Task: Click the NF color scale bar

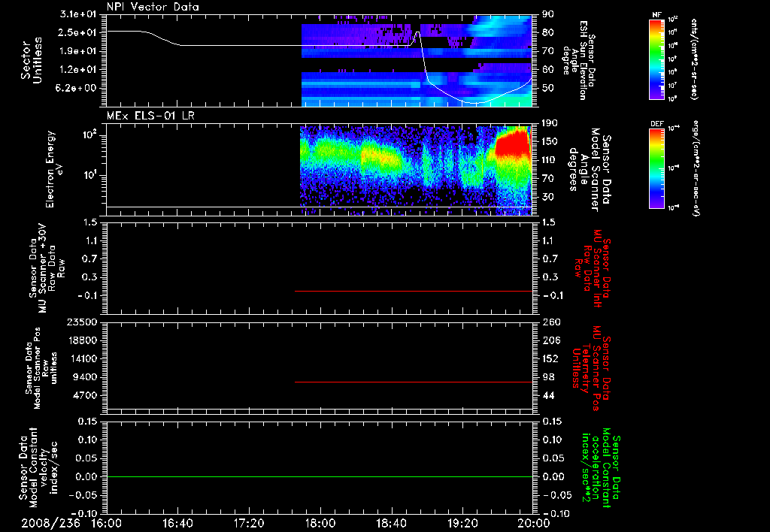Action: click(x=656, y=59)
